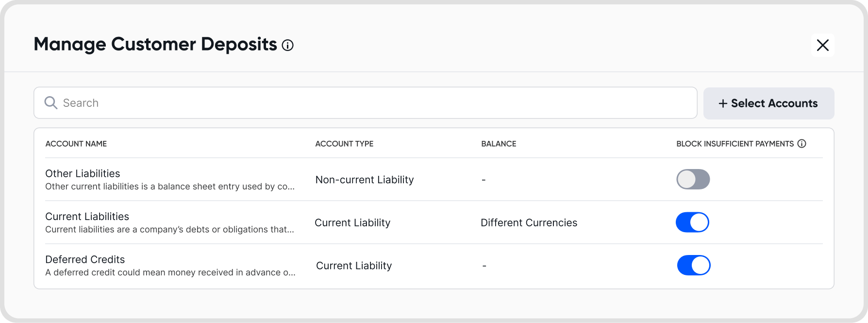Select the Deferred Credits account name

coord(85,259)
